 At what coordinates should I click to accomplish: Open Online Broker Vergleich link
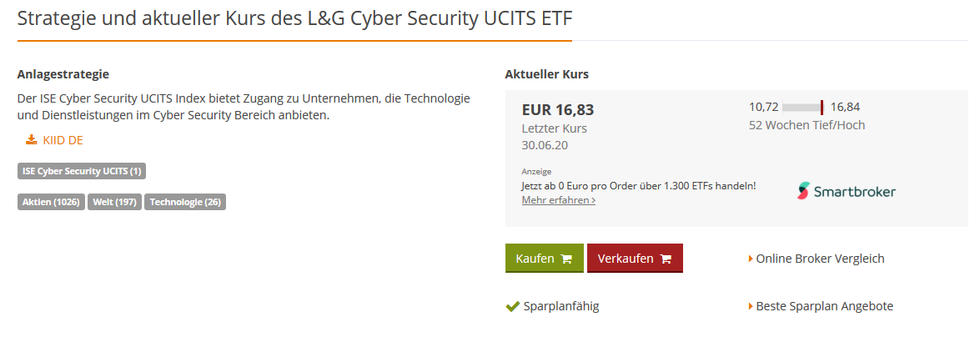(x=820, y=259)
